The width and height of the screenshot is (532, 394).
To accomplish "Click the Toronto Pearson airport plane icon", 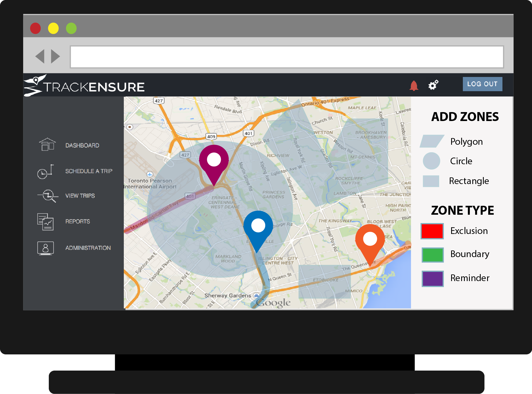I will (150, 175).
